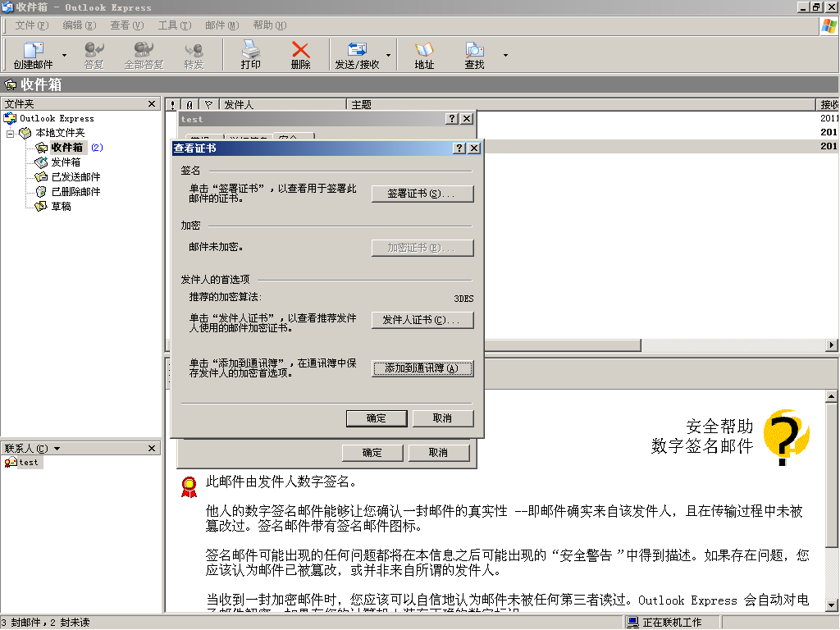Collapse the 本地文件夹 tree node
This screenshot has height=630, width=840.
10,134
